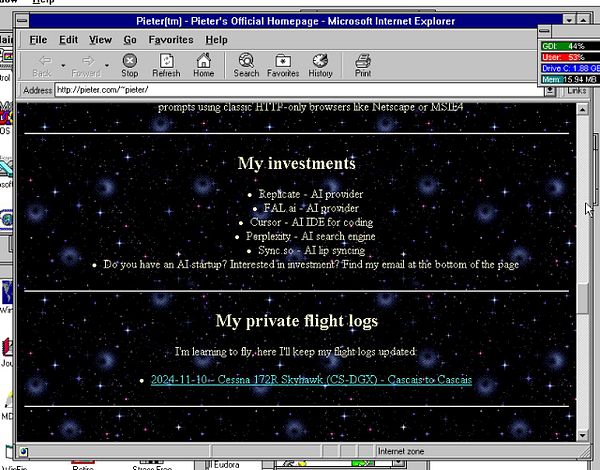Open the Go menu
The image size is (600, 470).
coord(130,40)
